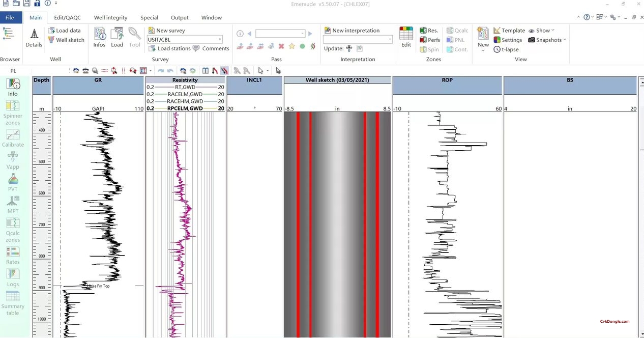Click the lock quick-access icon
Screen dimensions: 644x338
pos(37,4)
